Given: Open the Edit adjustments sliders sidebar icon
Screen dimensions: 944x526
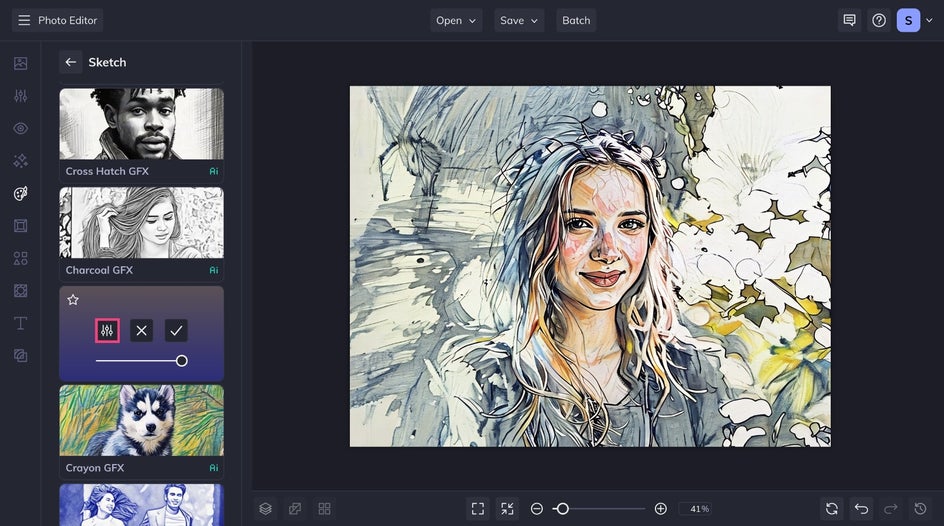Looking at the screenshot, I should 20,96.
